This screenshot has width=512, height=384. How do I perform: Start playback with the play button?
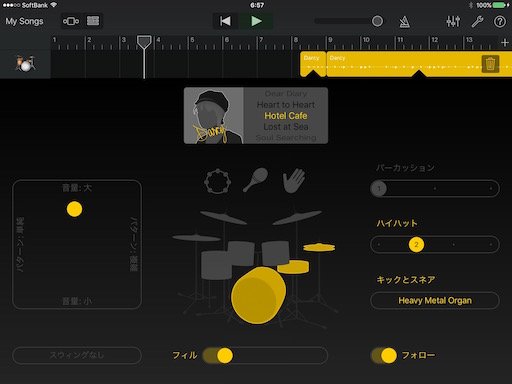pyautogui.click(x=256, y=21)
